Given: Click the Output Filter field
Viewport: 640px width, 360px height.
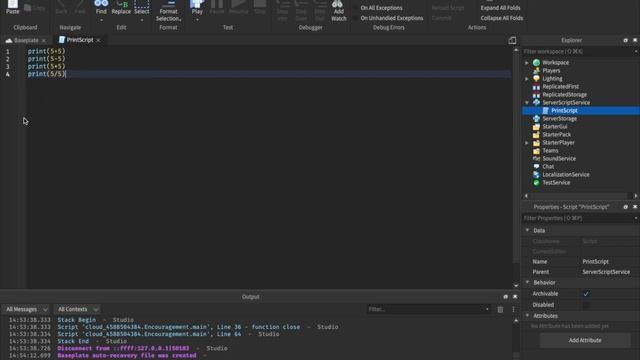Looking at the screenshot, I should click(x=428, y=309).
